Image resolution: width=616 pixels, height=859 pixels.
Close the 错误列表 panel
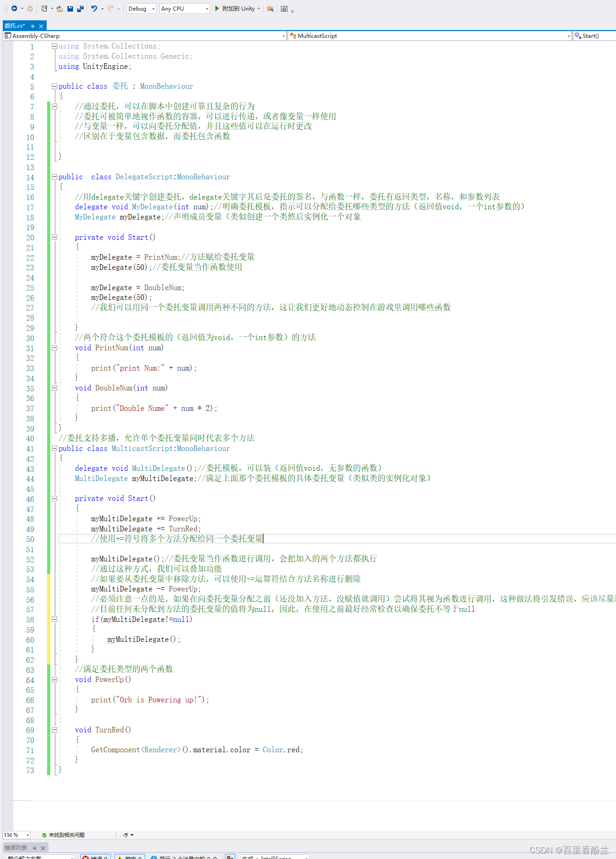(x=43, y=848)
